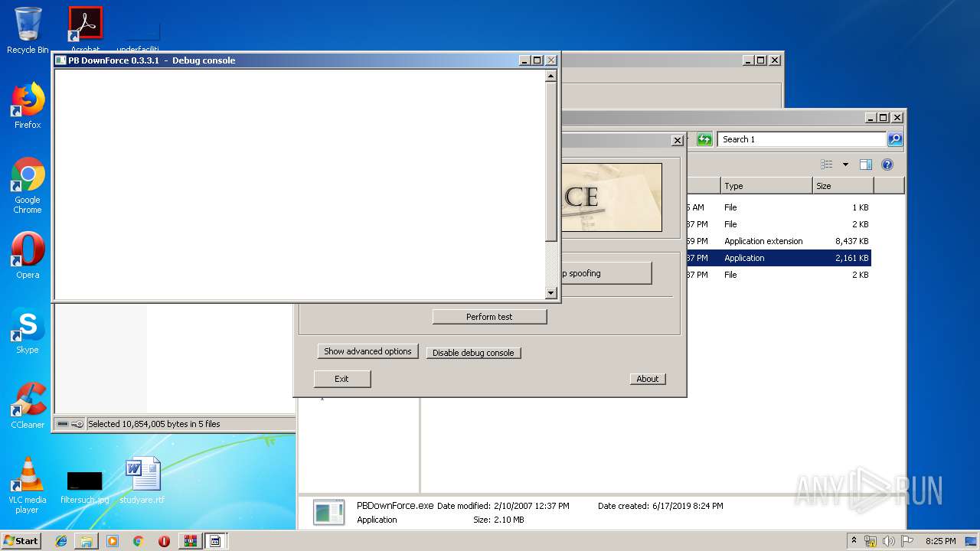The height and width of the screenshot is (551, 980).
Task: Show hidden tray icons with the arrow
Action: [854, 540]
